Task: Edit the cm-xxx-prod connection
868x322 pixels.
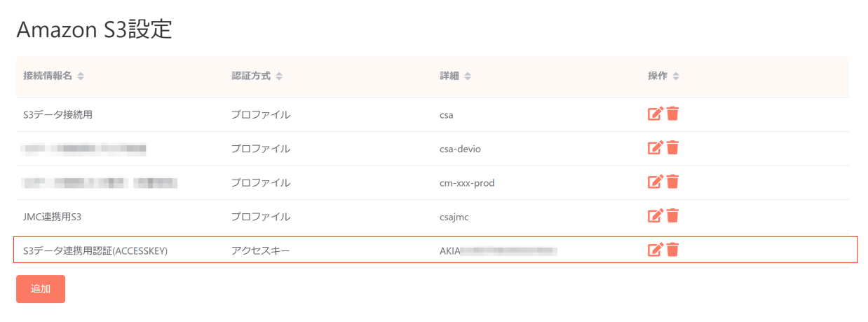Action: (655, 182)
